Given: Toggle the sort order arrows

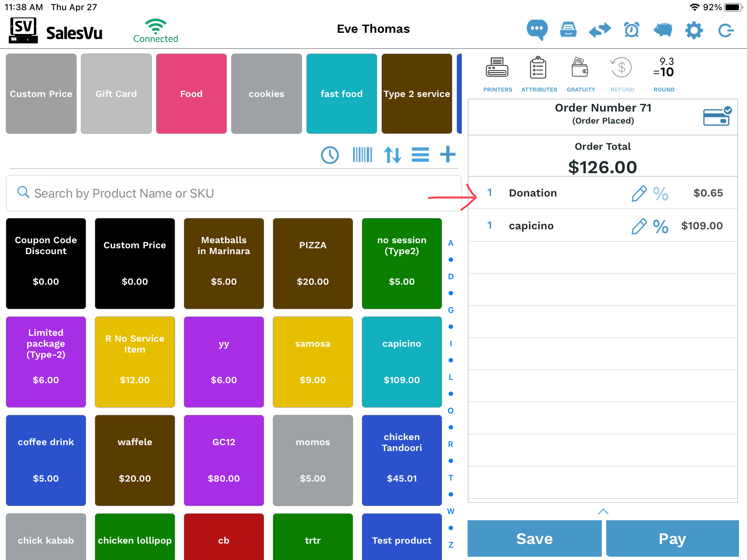Looking at the screenshot, I should [x=392, y=155].
